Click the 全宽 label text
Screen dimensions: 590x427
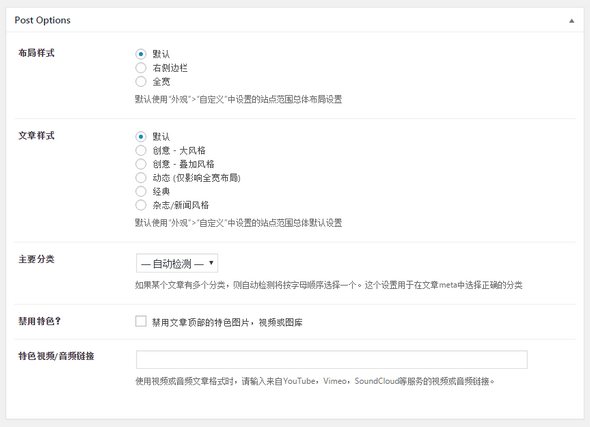tap(161, 82)
